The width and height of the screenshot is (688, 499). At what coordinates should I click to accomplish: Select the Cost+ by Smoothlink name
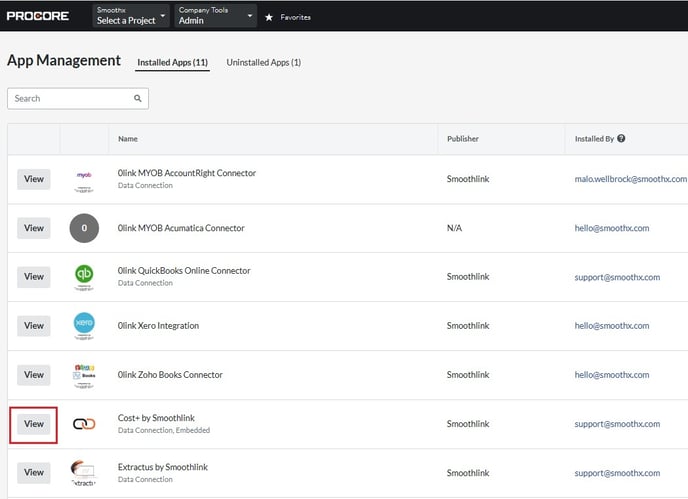pyautogui.click(x=156, y=418)
